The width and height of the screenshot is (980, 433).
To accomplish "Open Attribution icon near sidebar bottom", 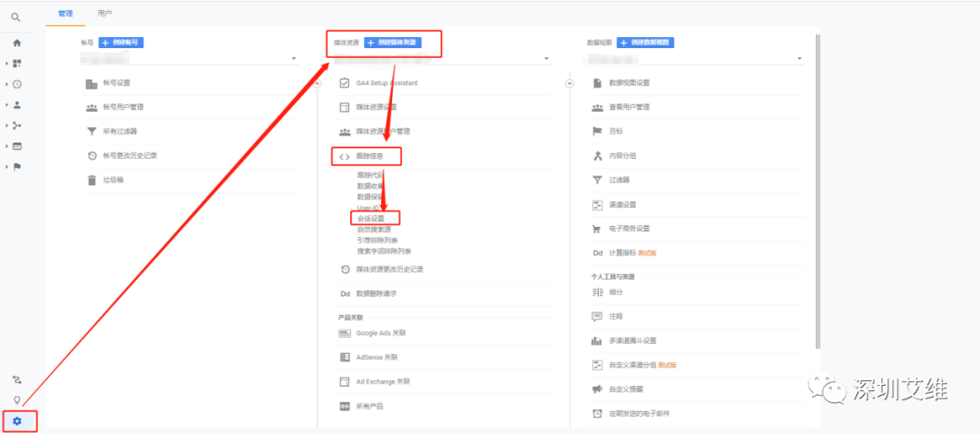I will coord(17,379).
